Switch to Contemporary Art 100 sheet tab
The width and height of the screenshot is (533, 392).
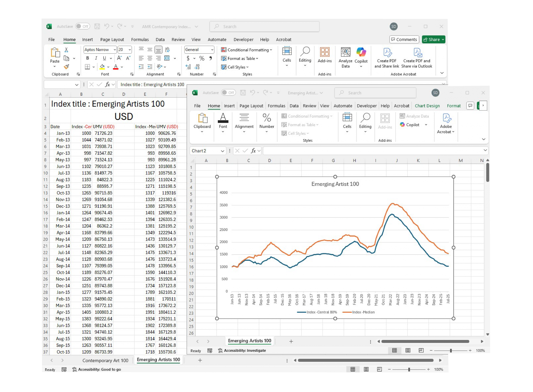pyautogui.click(x=105, y=360)
